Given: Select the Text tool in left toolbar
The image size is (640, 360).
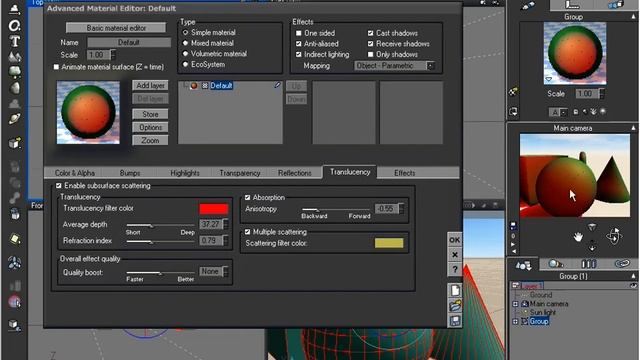Looking at the screenshot, I should 15,41.
